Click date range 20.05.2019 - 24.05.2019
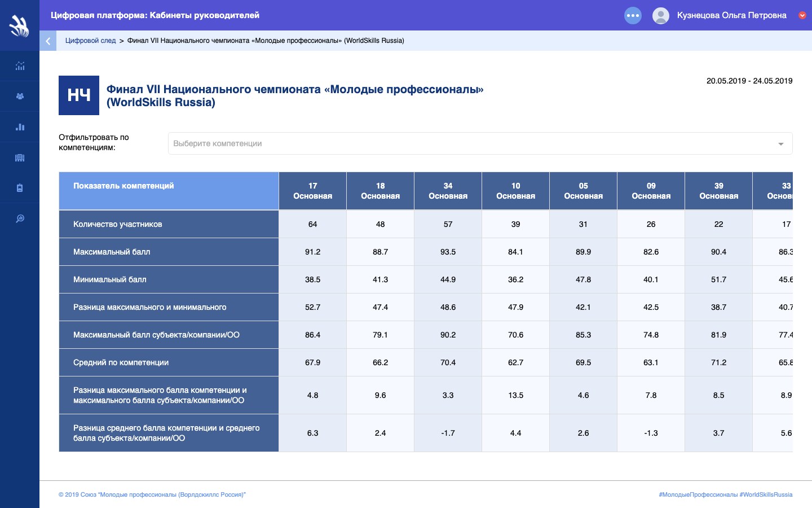812x508 pixels. coord(749,81)
